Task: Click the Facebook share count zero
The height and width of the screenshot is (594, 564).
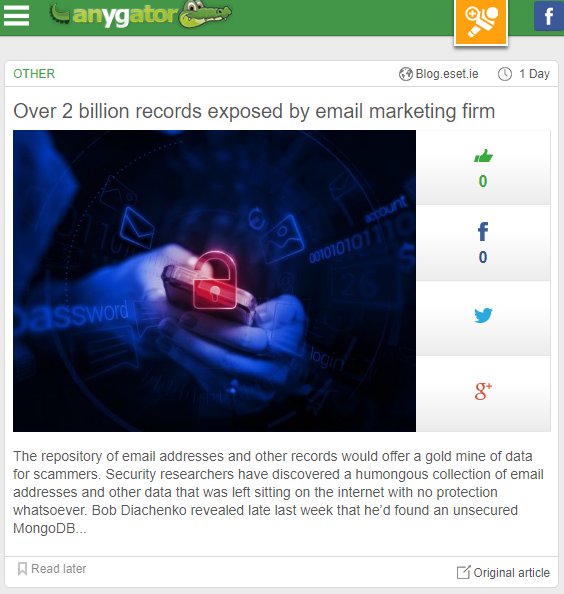Action: tap(483, 257)
